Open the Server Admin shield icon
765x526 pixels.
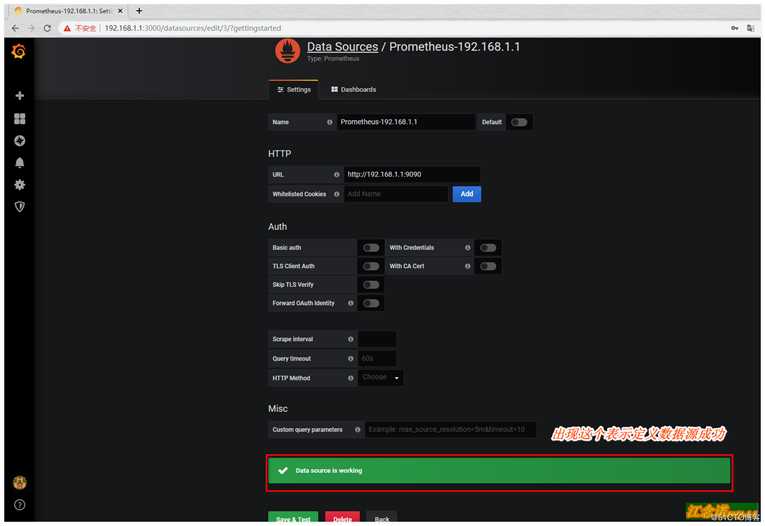click(20, 206)
